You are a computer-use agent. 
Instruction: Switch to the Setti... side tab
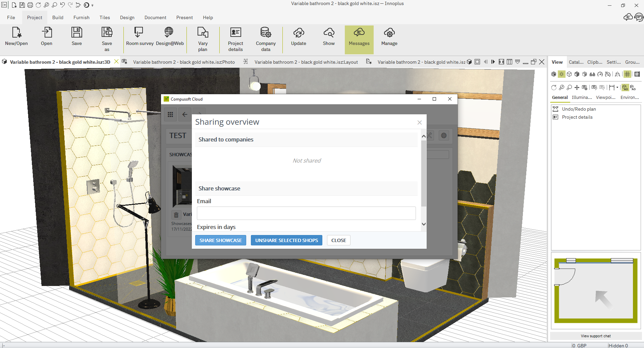point(613,62)
